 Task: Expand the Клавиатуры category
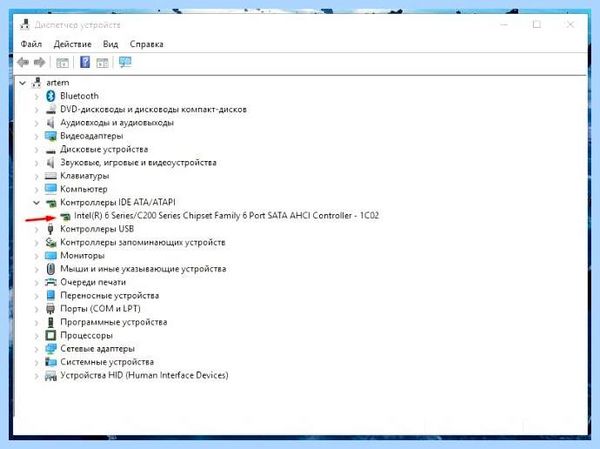(x=37, y=176)
